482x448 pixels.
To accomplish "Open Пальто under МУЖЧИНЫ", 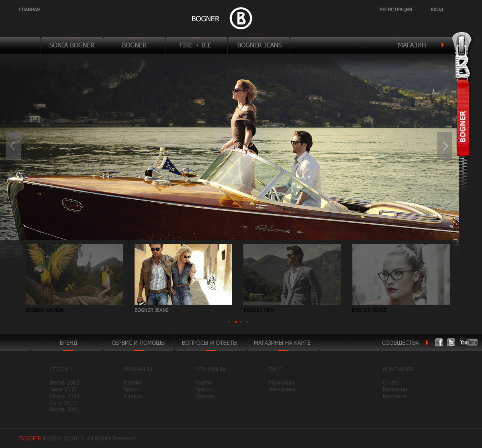I will click(x=133, y=396).
